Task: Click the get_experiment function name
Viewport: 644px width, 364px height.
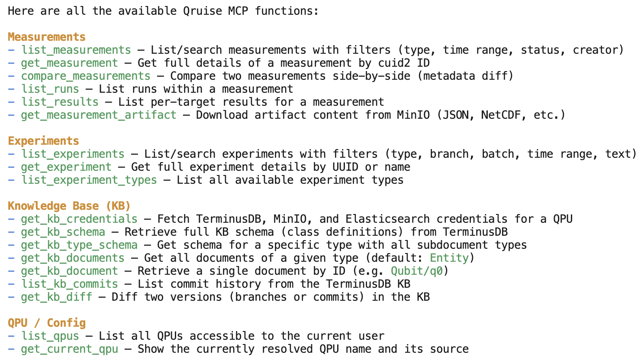Action: tap(66, 167)
